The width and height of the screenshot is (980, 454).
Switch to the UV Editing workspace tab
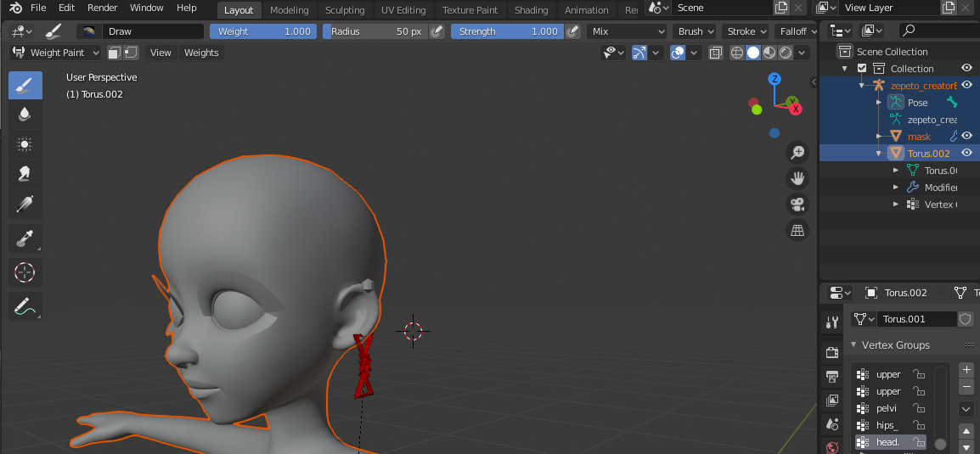[x=403, y=10]
